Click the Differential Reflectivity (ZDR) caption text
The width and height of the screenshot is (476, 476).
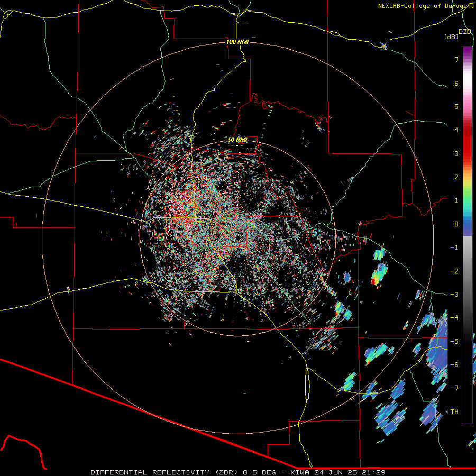[238, 472]
